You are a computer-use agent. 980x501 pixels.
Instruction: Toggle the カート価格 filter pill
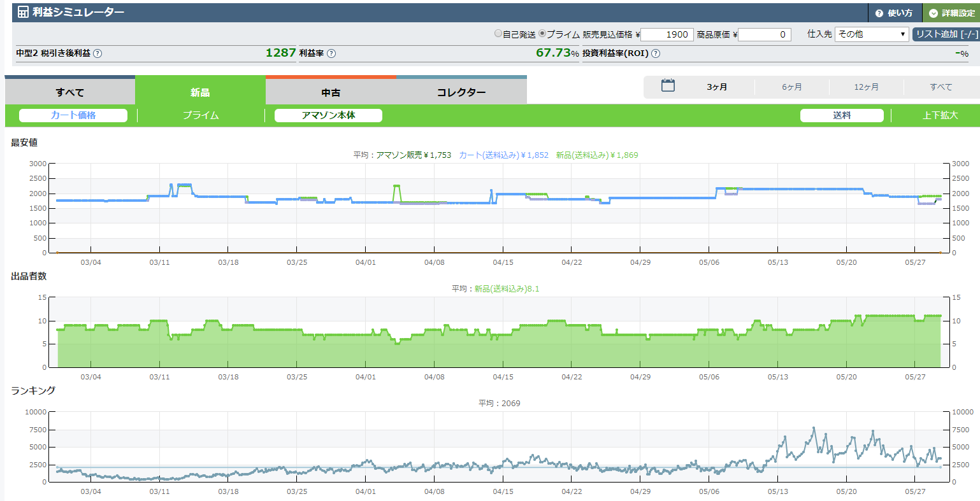tap(73, 115)
